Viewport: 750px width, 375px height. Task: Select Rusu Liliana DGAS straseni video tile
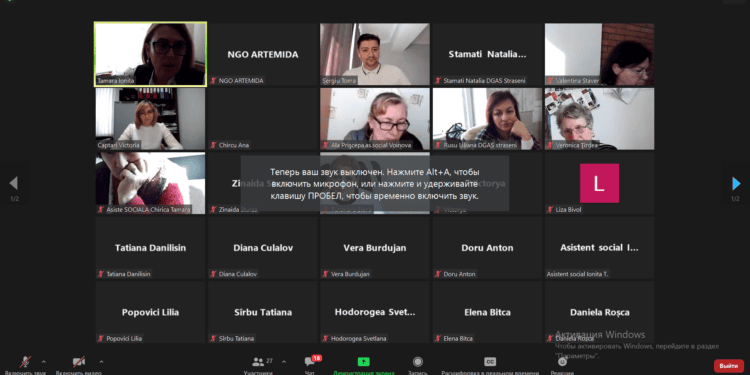tap(487, 119)
